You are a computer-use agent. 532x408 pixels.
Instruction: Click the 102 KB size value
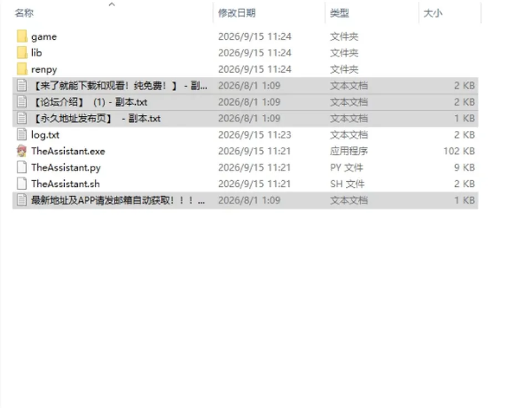pyautogui.click(x=459, y=151)
